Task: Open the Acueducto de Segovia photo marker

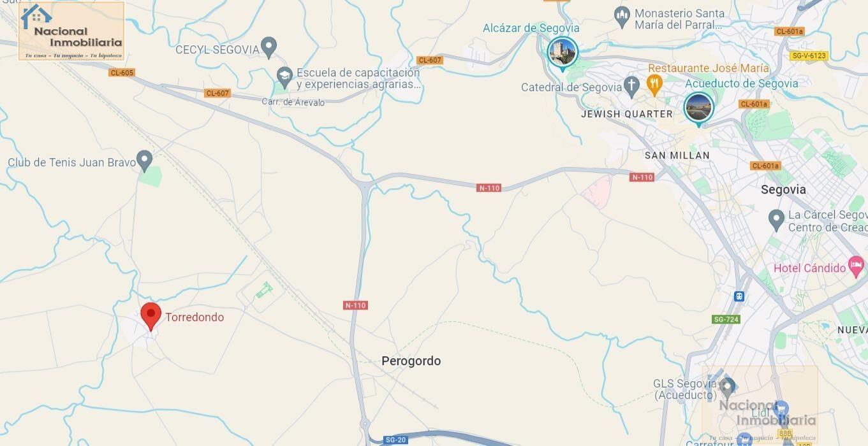Action: tap(698, 108)
